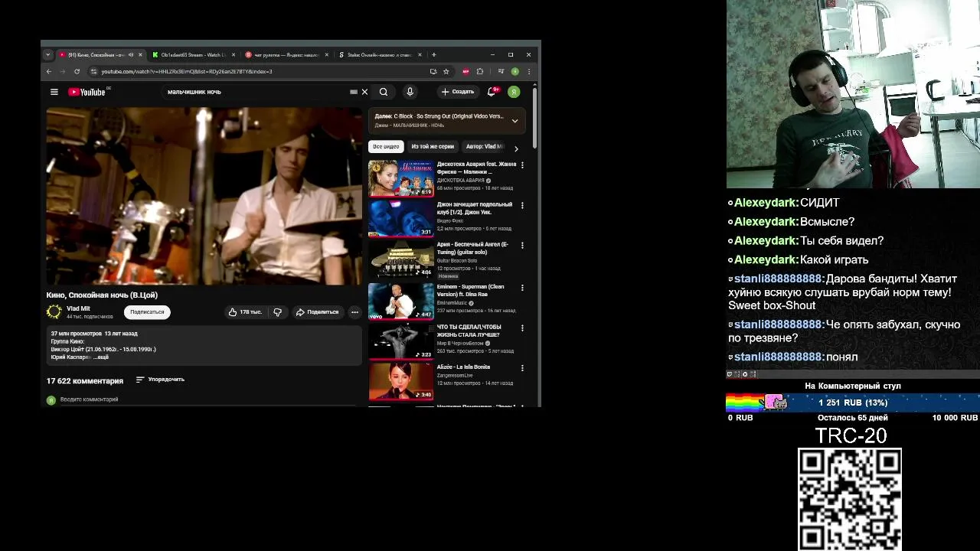The width and height of the screenshot is (980, 551).
Task: Click the 17 622 комментария heading
Action: pos(85,380)
